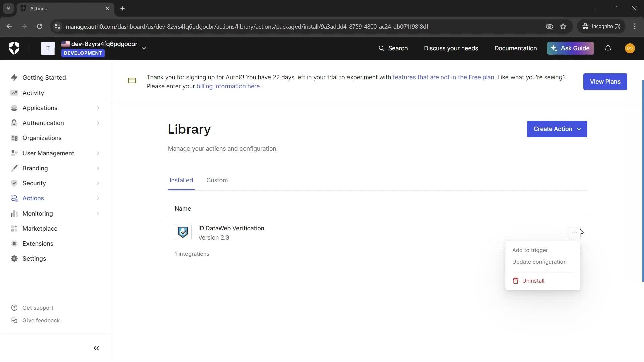Click the page vertical scrollbar

[x=643, y=181]
